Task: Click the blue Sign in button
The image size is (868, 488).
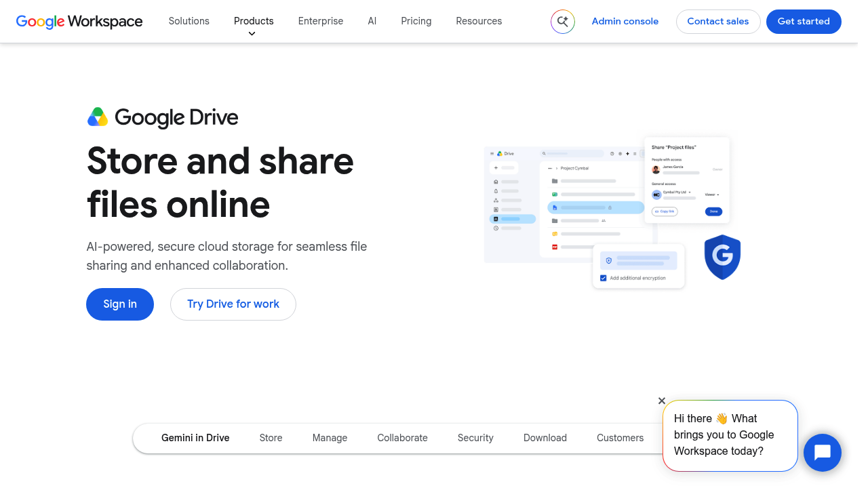Action: 120,304
